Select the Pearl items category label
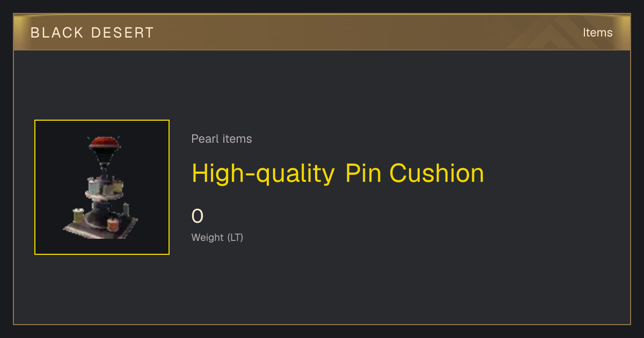This screenshot has width=644, height=338. tap(222, 139)
